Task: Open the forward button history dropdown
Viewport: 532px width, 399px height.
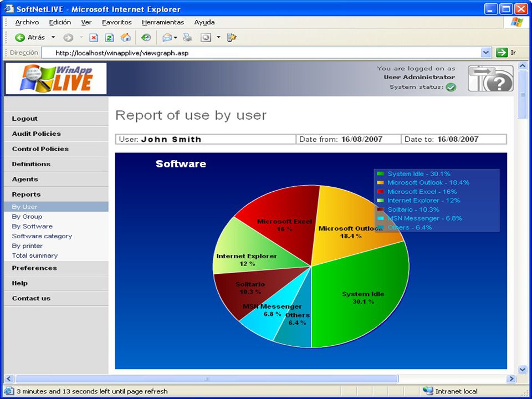Action: click(81, 37)
